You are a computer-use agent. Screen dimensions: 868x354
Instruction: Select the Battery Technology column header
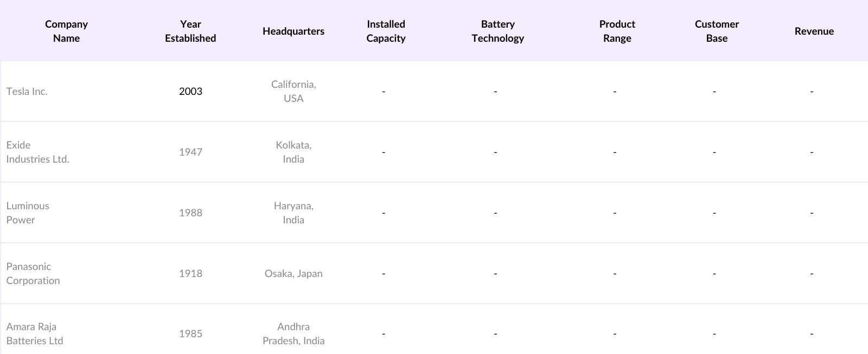pyautogui.click(x=497, y=31)
